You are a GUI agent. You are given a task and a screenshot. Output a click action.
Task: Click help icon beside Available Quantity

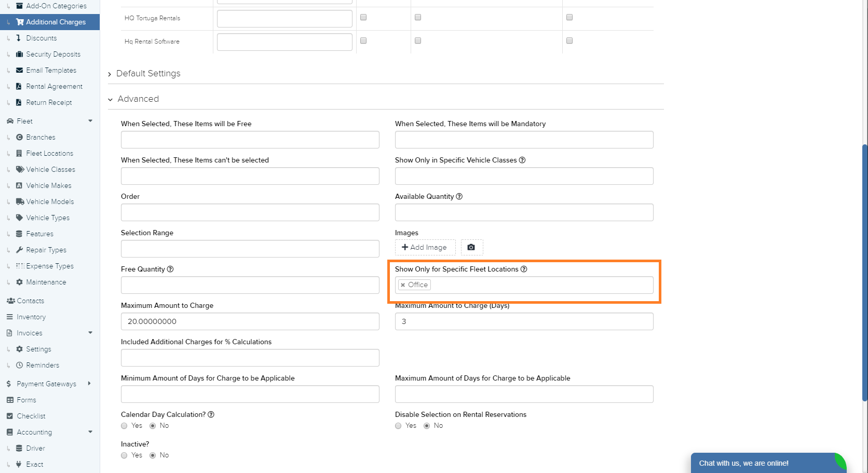tap(459, 196)
